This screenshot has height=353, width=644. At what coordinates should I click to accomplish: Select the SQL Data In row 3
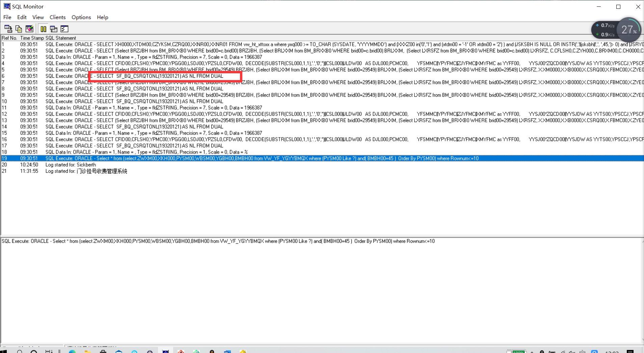(322, 57)
